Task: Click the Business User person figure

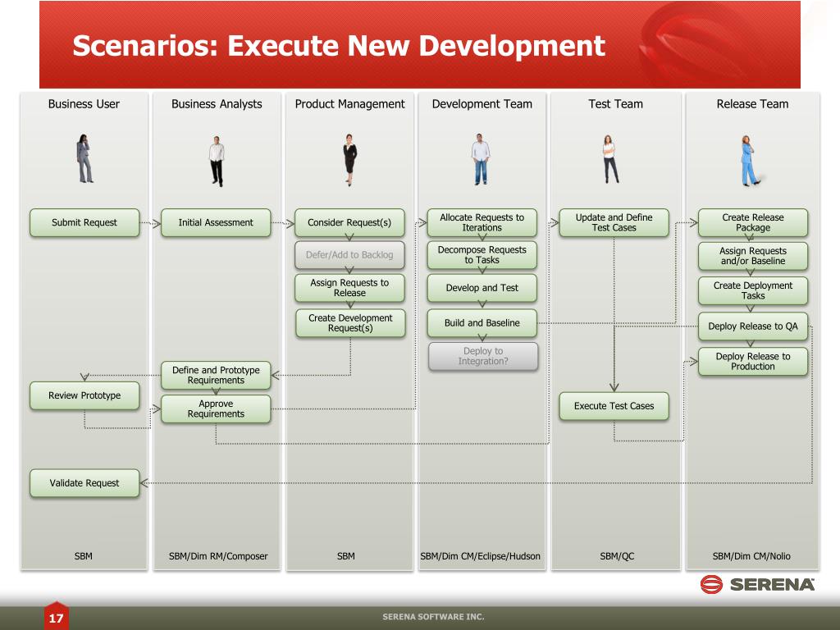Action: pyautogui.click(x=84, y=158)
